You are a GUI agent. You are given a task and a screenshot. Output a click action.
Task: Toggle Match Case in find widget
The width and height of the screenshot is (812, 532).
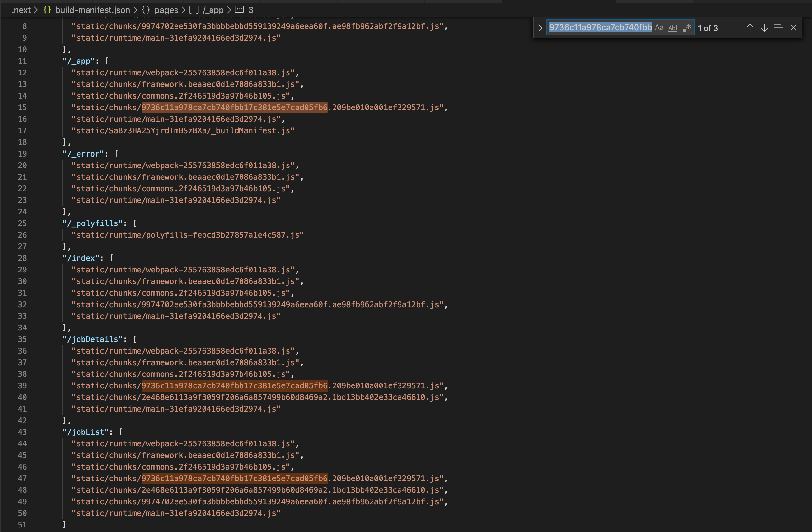[x=659, y=28]
